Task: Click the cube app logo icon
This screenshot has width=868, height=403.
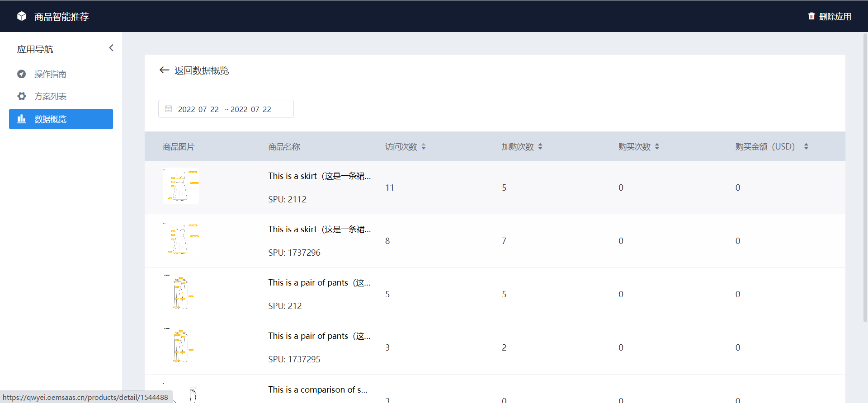Action: click(x=22, y=16)
